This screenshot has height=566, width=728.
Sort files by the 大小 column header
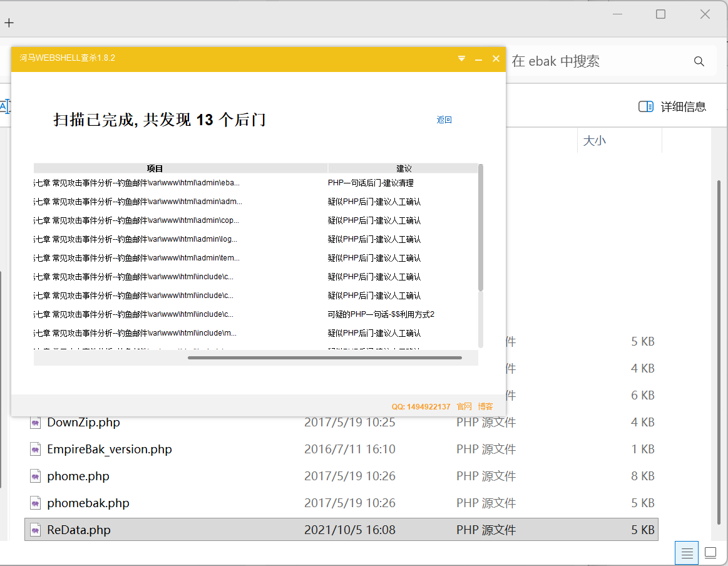[x=595, y=141]
